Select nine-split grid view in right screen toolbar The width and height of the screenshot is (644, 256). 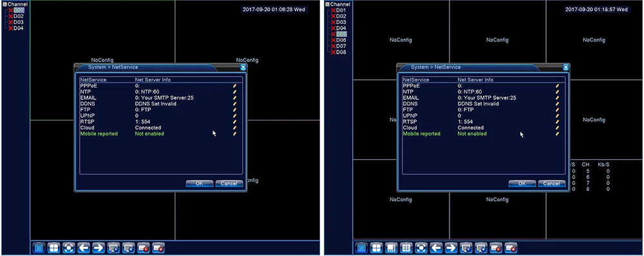coord(406,248)
